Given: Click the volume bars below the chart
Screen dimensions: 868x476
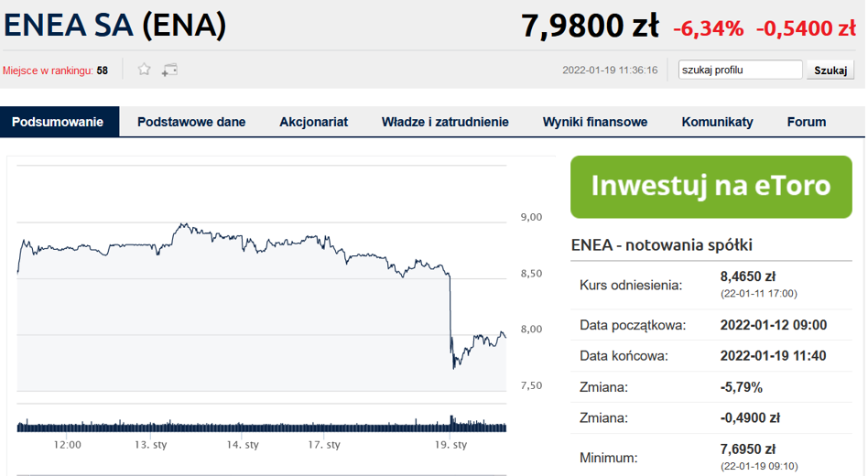Looking at the screenshot, I should click(x=261, y=426).
